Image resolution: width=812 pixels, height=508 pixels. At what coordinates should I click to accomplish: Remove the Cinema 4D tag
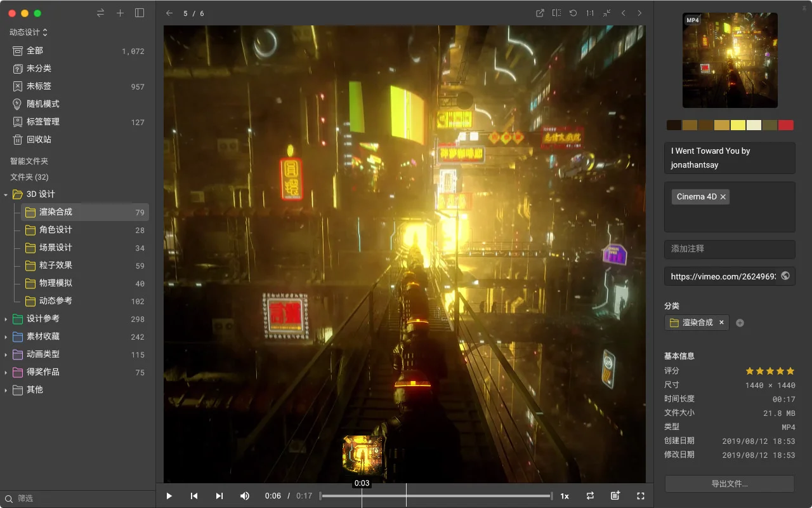click(723, 197)
